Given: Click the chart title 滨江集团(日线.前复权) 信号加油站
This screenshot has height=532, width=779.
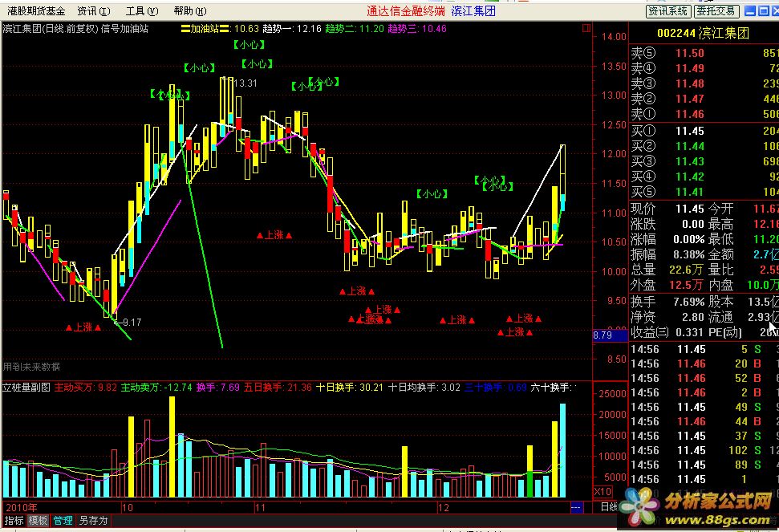Looking at the screenshot, I should point(75,29).
